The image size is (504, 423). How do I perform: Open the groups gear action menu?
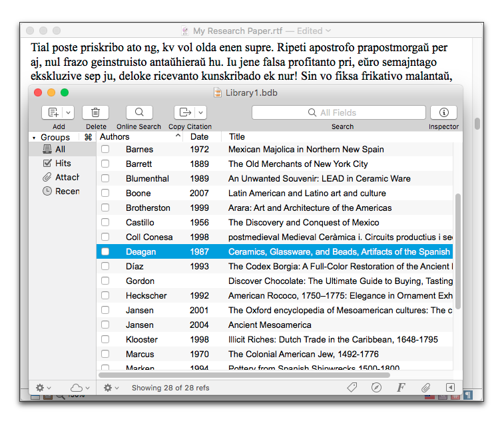pyautogui.click(x=43, y=388)
